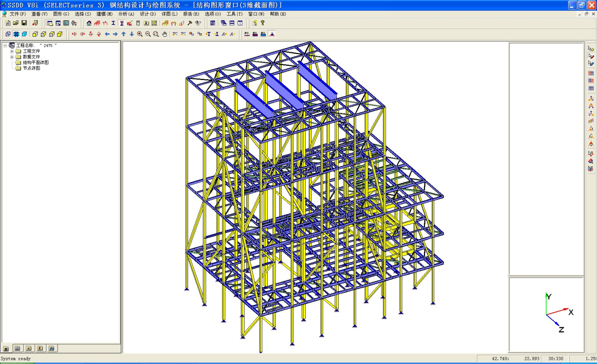Switch to the second bottom panel tab

pos(17,348)
